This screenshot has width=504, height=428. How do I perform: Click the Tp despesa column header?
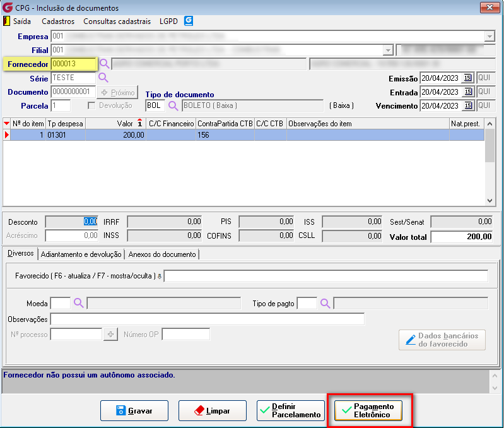click(x=65, y=124)
